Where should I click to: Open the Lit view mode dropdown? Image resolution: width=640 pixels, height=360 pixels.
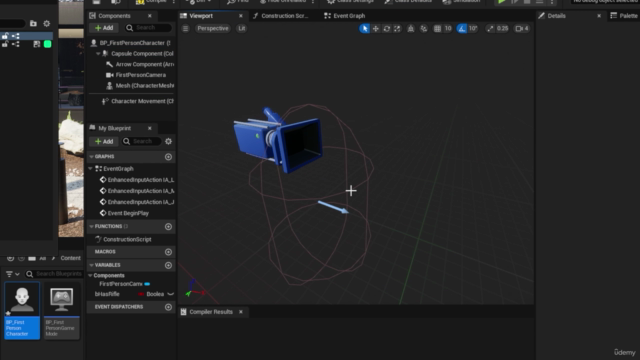[x=242, y=29]
